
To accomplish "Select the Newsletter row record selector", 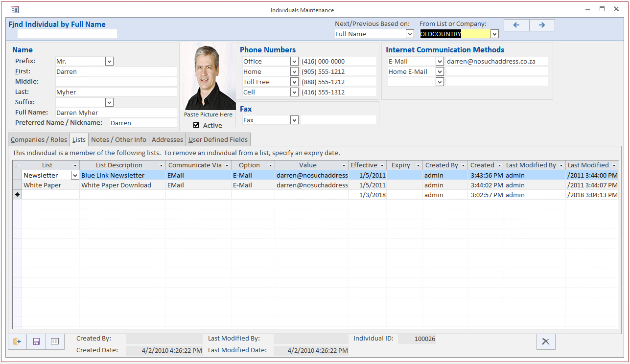I will [17, 175].
